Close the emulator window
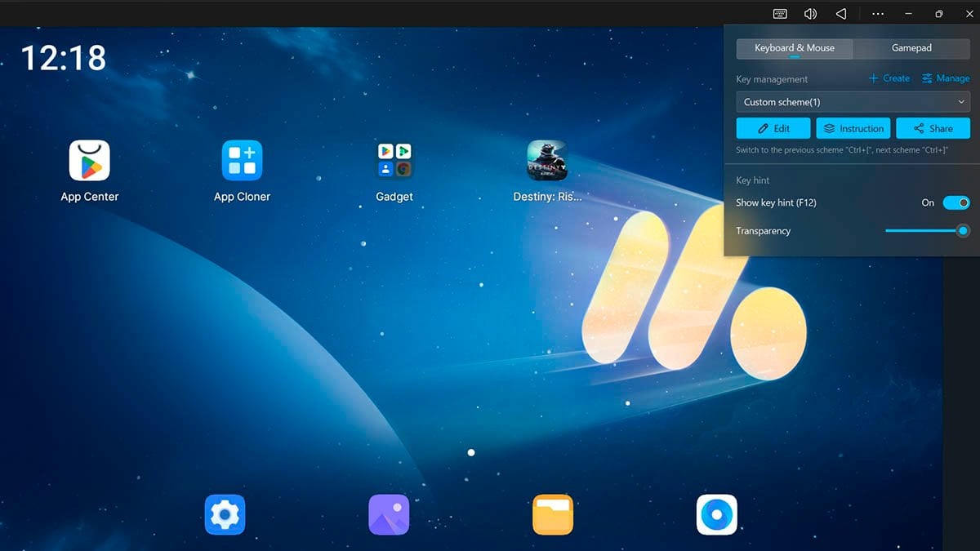The height and width of the screenshot is (551, 980). pos(969,14)
